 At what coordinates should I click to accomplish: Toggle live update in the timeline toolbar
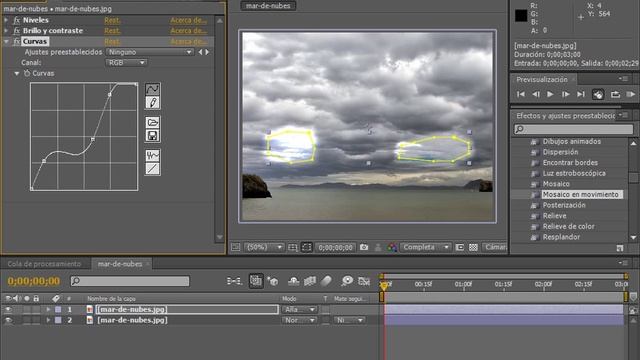(x=256, y=281)
